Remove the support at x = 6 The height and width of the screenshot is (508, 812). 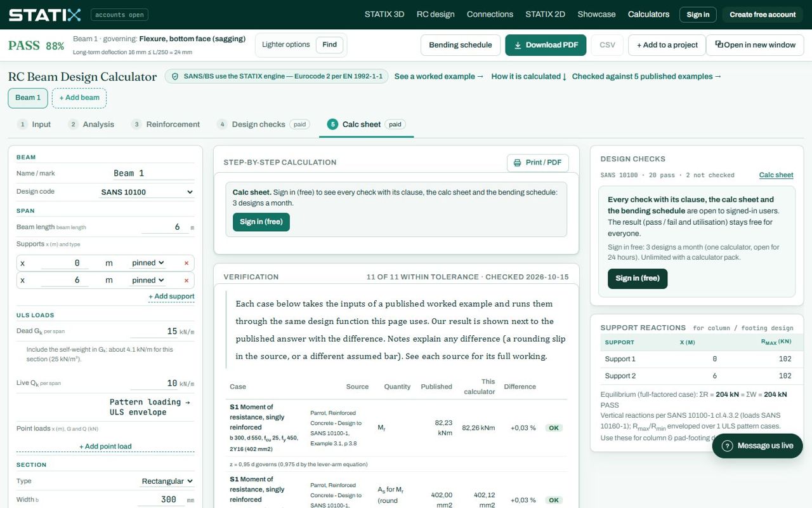[187, 280]
